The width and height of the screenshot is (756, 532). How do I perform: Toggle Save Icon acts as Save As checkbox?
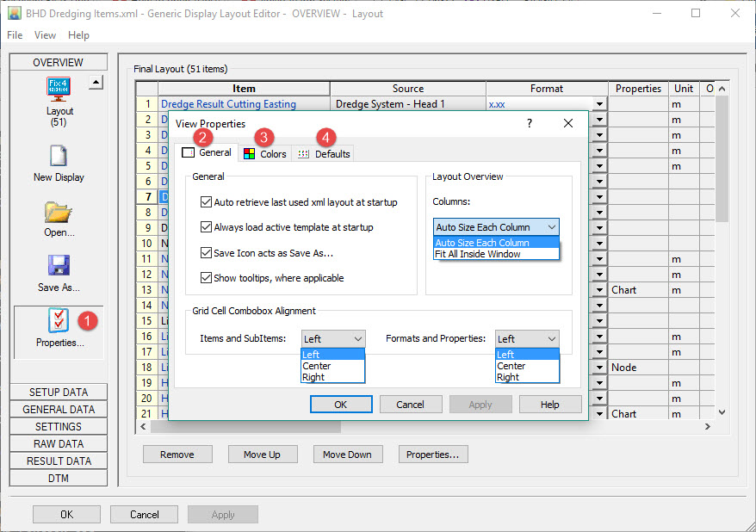[206, 252]
